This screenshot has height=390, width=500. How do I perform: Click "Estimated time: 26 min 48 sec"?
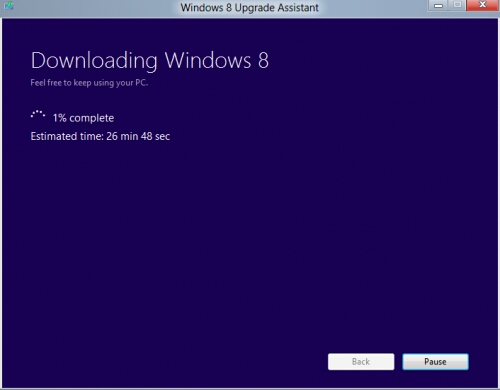tap(100, 136)
